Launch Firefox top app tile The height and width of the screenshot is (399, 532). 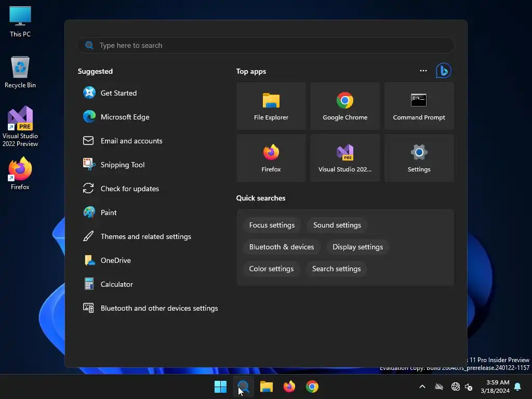[x=271, y=158]
